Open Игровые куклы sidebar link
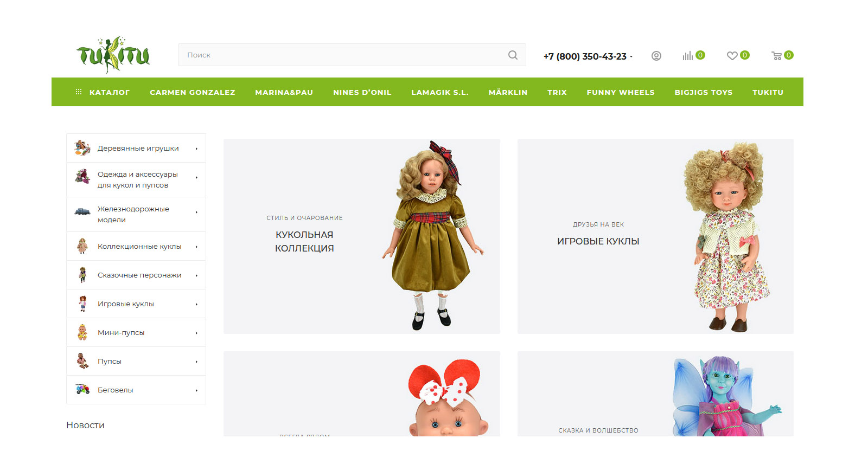The height and width of the screenshot is (464, 868). click(126, 304)
